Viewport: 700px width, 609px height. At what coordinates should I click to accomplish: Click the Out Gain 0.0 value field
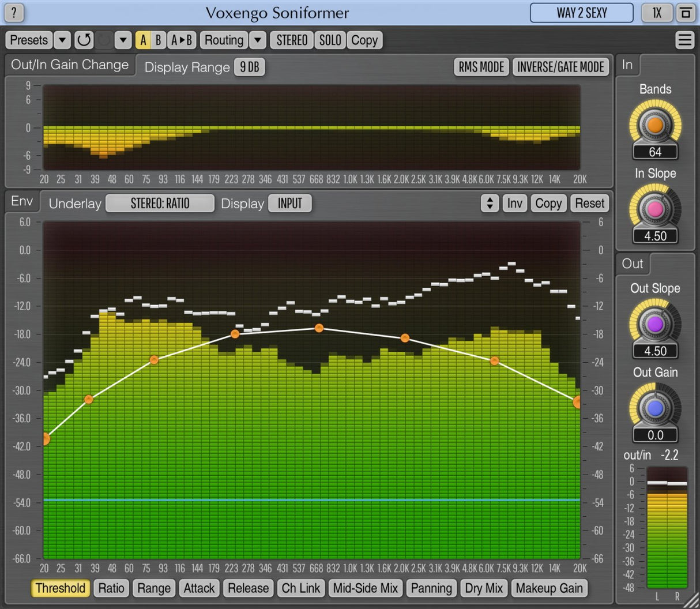click(655, 435)
